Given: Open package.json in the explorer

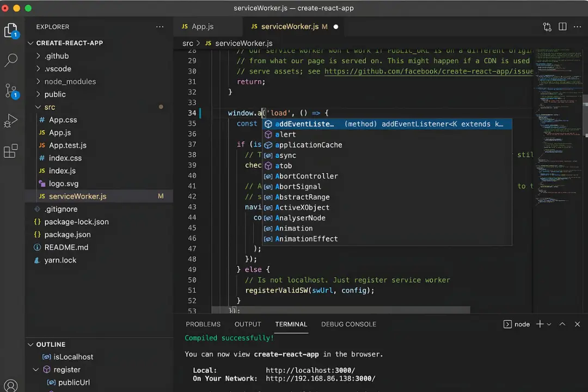Looking at the screenshot, I should click(x=99, y=235).
